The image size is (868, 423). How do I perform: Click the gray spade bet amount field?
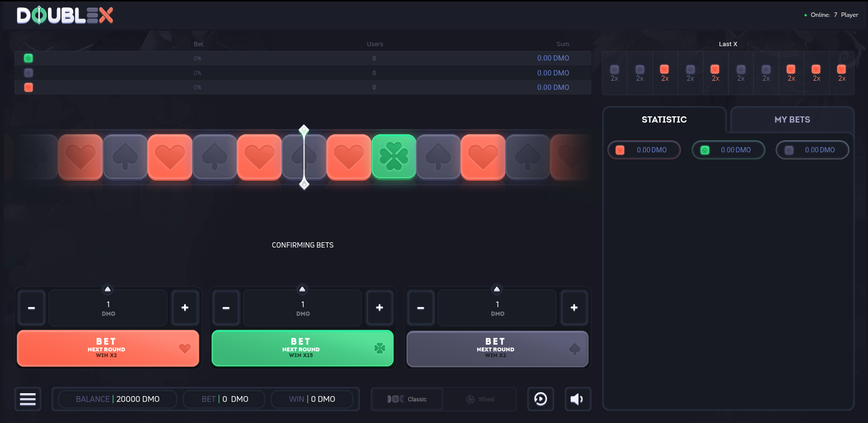497,308
